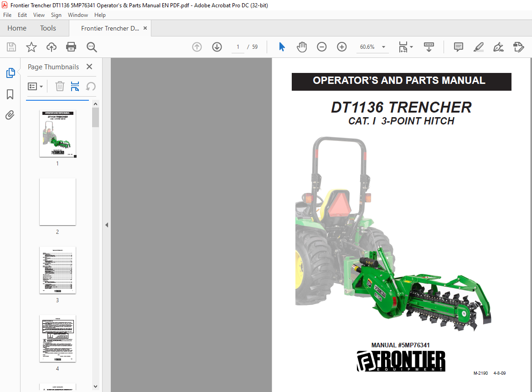The width and height of the screenshot is (532, 392).
Task: Activate the Selection arrow tool
Action: [x=282, y=47]
